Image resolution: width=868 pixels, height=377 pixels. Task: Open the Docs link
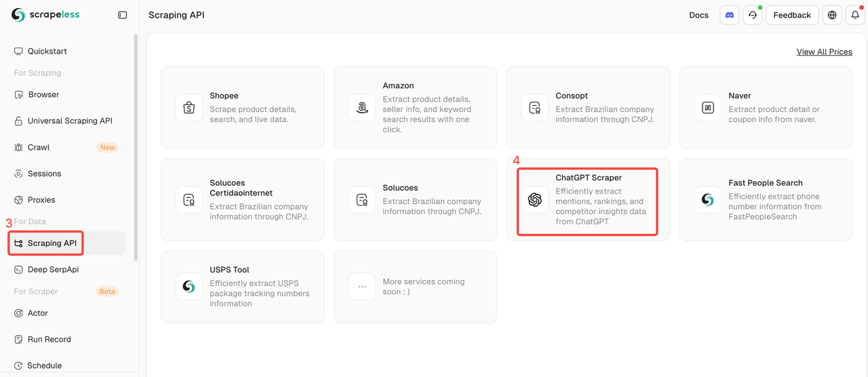698,15
